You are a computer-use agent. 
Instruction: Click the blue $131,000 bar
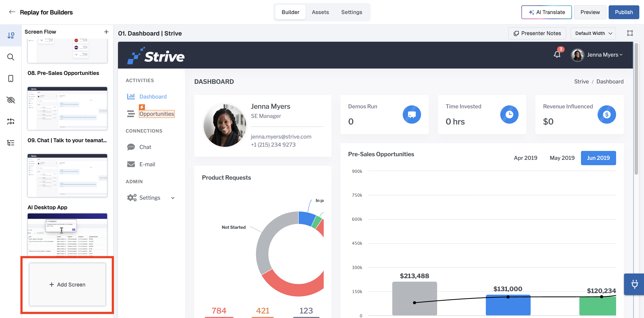point(508,305)
